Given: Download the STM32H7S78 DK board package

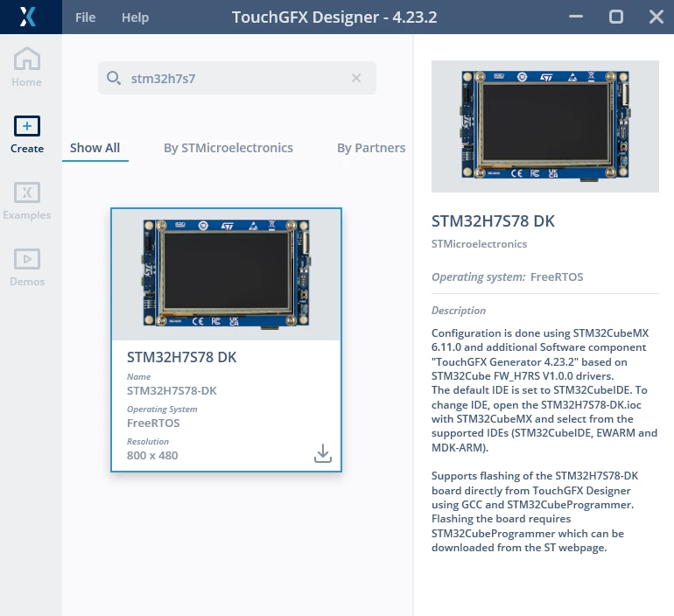Looking at the screenshot, I should [323, 453].
